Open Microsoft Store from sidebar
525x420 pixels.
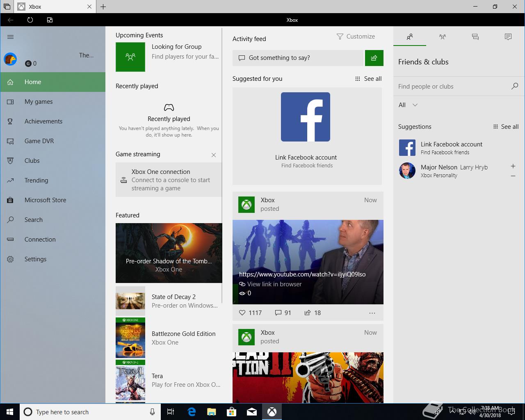pyautogui.click(x=52, y=200)
